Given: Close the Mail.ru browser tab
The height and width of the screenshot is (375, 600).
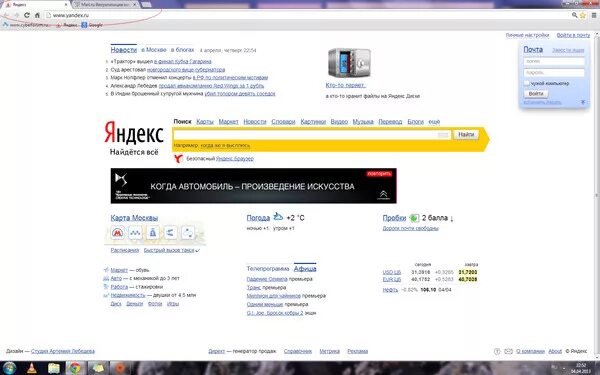Looking at the screenshot, I should click(x=135, y=5).
